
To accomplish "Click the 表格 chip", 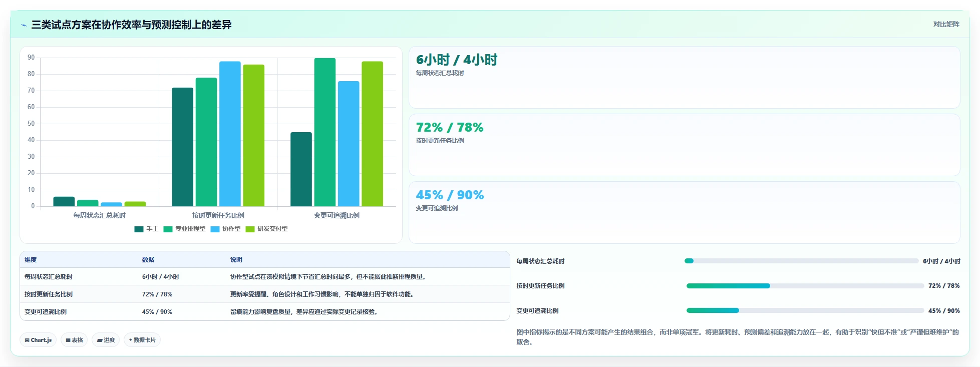I will (74, 340).
